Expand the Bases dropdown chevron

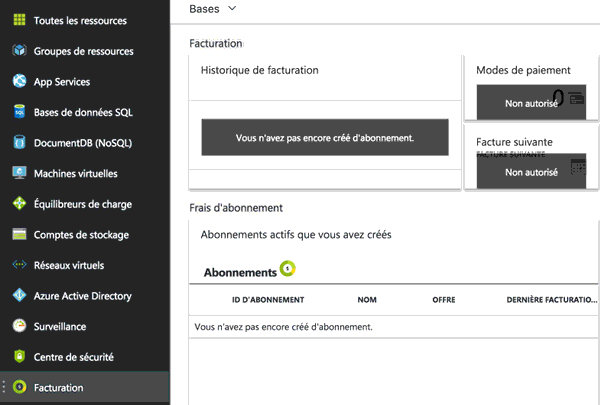tap(232, 8)
